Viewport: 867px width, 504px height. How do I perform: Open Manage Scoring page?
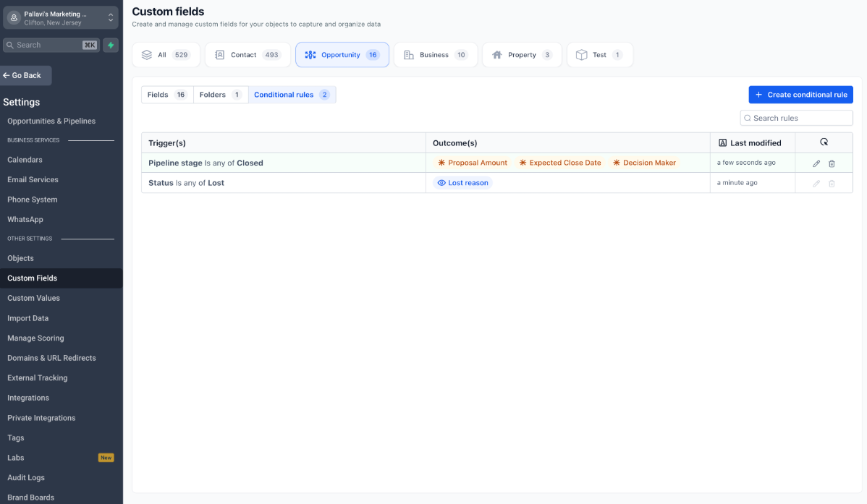(x=35, y=338)
